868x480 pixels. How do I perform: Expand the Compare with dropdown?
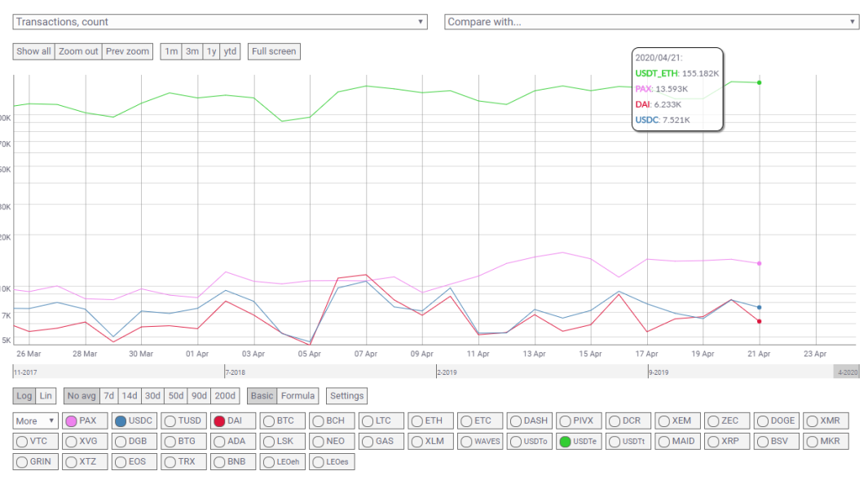(x=651, y=21)
